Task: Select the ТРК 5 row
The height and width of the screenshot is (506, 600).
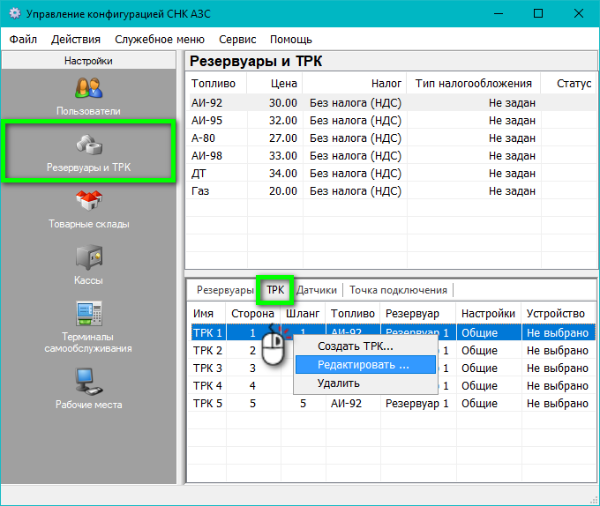Action: pyautogui.click(x=208, y=405)
